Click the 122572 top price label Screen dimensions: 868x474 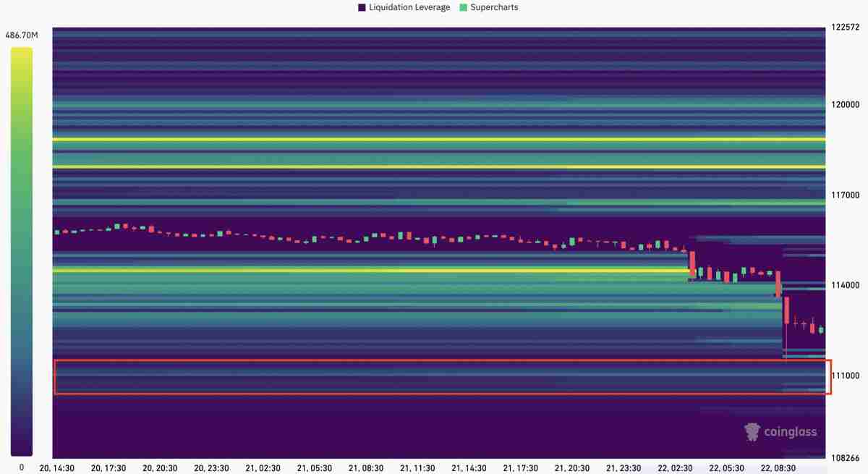pos(846,27)
